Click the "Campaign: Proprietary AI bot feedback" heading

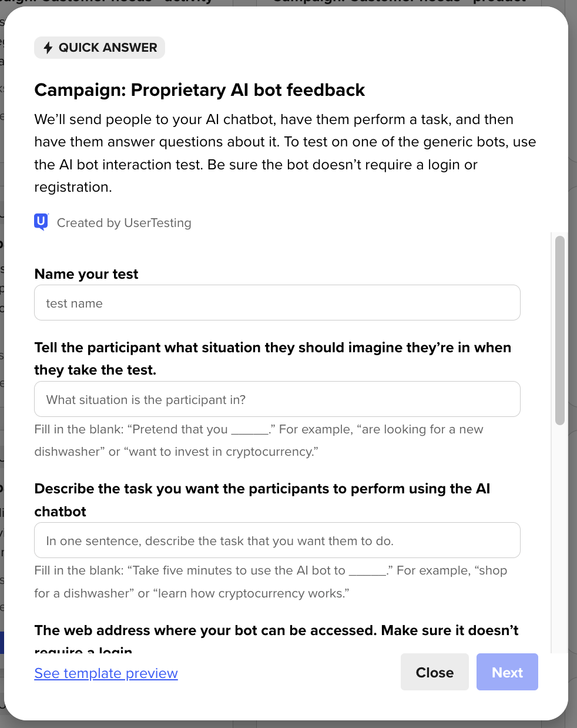(x=200, y=90)
